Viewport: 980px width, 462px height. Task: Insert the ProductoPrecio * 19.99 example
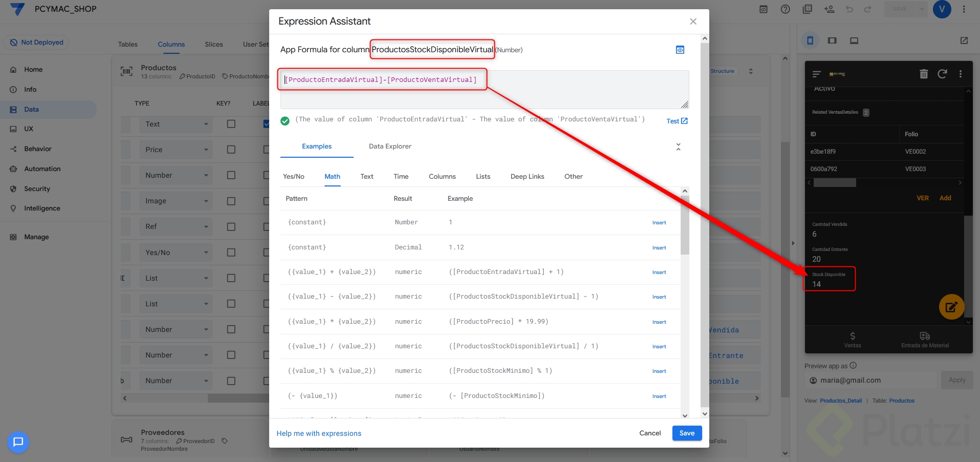[x=659, y=322]
